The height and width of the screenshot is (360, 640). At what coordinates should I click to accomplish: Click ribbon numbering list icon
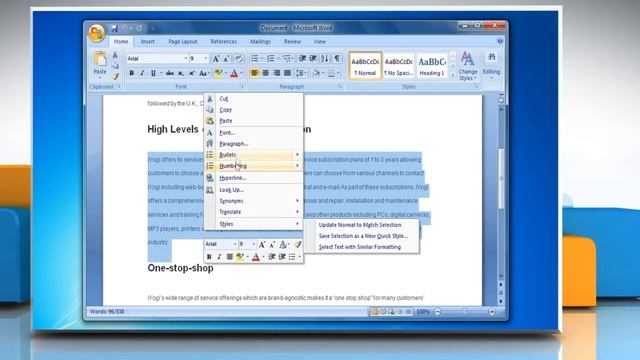pos(271,59)
